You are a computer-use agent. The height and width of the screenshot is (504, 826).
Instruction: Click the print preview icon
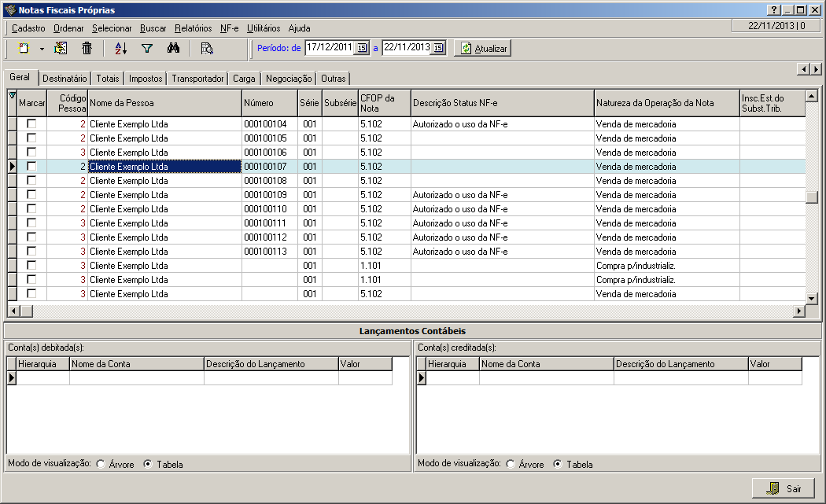tap(207, 48)
